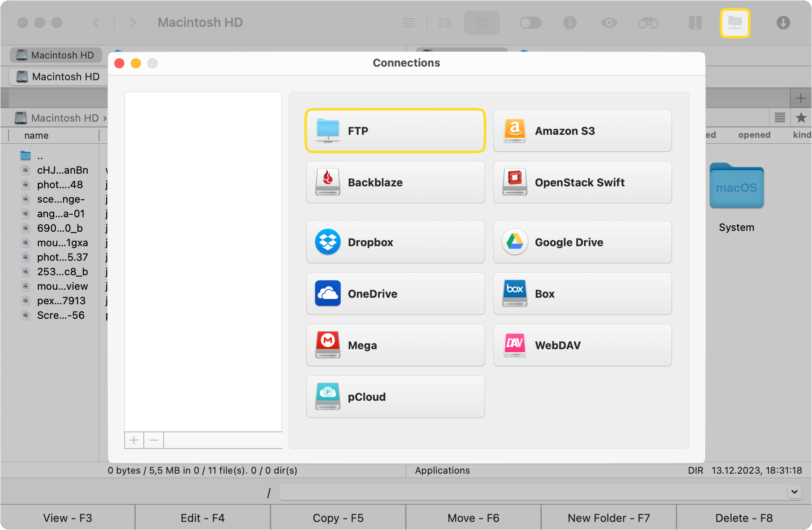Flip the hidden files toggle switch in toolbar
812x530 pixels.
coord(530,22)
